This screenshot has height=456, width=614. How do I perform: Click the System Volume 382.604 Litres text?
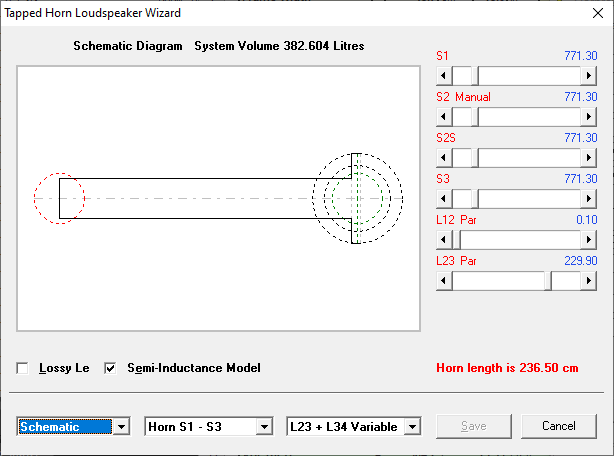tap(279, 46)
